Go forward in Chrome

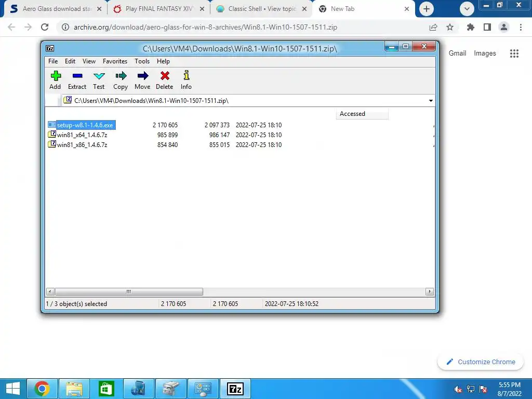[x=28, y=27]
